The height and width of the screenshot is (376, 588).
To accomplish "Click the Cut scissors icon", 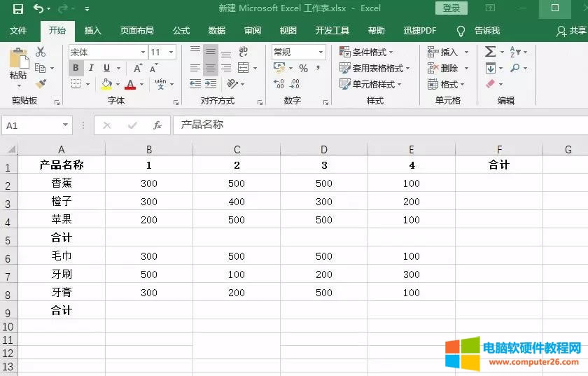I will [41, 52].
